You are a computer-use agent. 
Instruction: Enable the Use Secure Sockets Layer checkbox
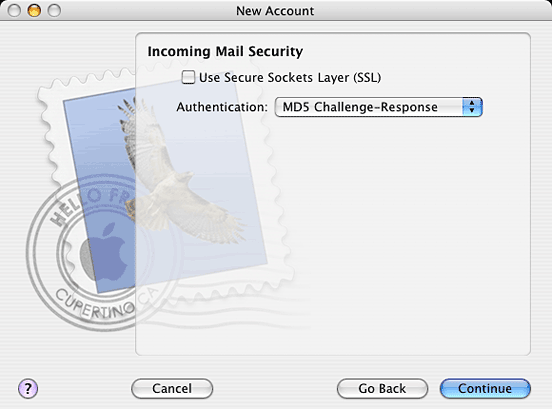click(x=188, y=77)
